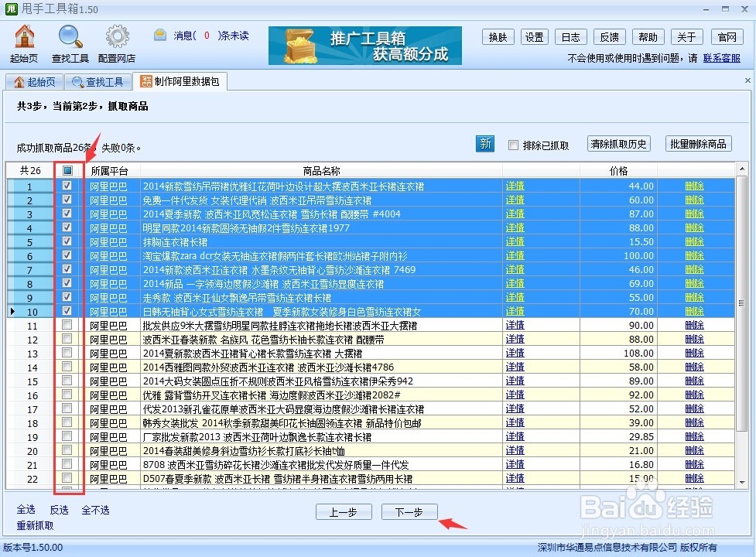Image resolution: width=756 pixels, height=557 pixels.
Task: Open 详情 link on the first product row
Action: click(515, 185)
